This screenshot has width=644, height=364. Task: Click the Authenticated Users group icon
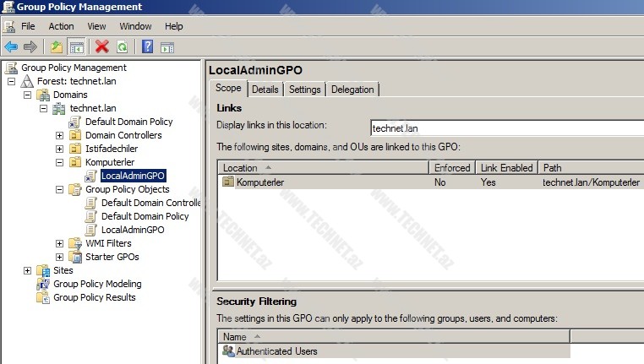pyautogui.click(x=227, y=350)
